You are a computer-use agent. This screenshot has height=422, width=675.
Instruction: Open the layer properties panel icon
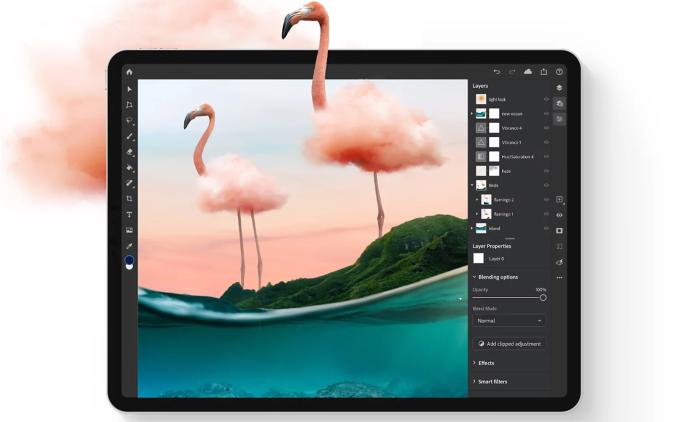(559, 119)
